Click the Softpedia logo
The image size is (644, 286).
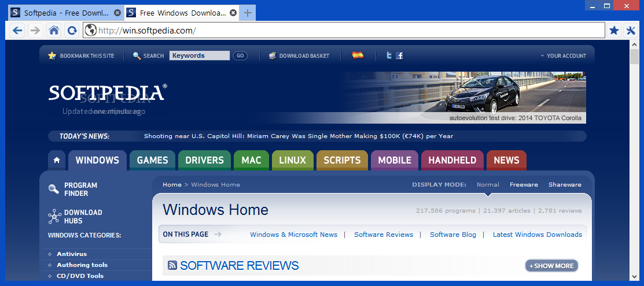108,93
